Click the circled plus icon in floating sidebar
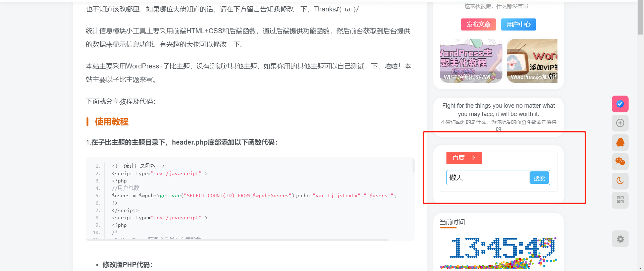This screenshot has height=271, width=644. tap(620, 123)
